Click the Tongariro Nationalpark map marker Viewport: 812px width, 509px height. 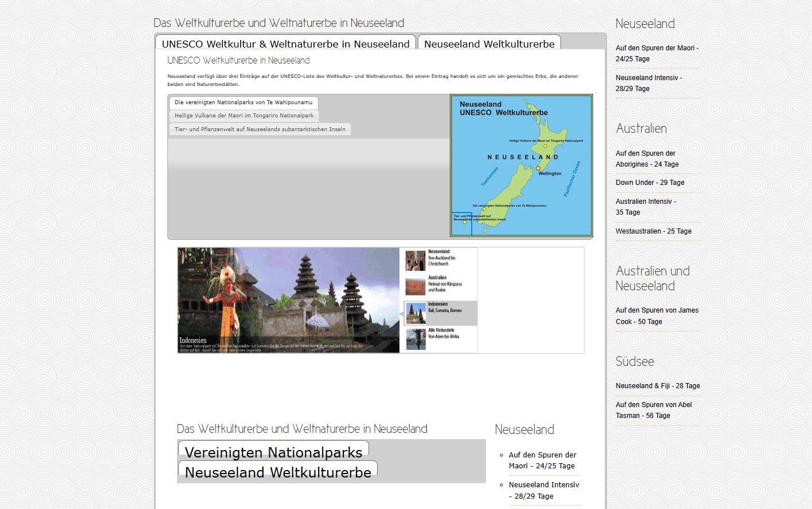[x=545, y=146]
